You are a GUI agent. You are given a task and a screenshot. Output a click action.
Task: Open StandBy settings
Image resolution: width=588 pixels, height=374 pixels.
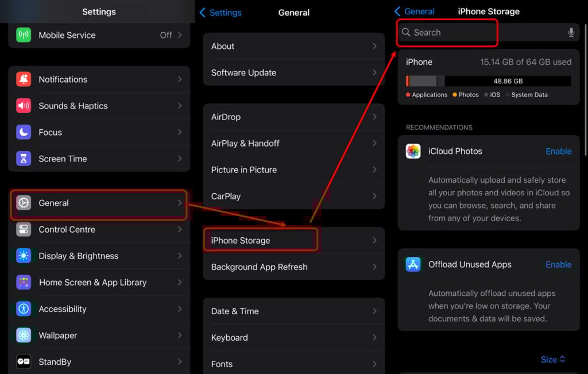click(99, 361)
